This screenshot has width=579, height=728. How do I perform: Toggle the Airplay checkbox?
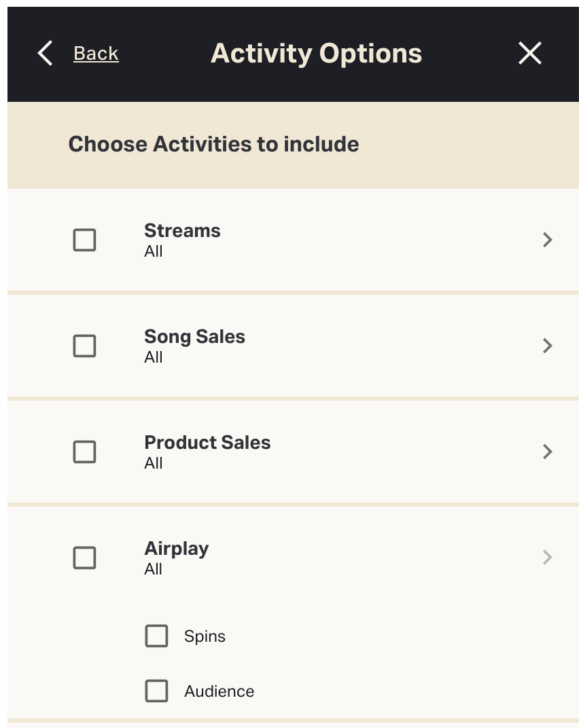tap(84, 558)
